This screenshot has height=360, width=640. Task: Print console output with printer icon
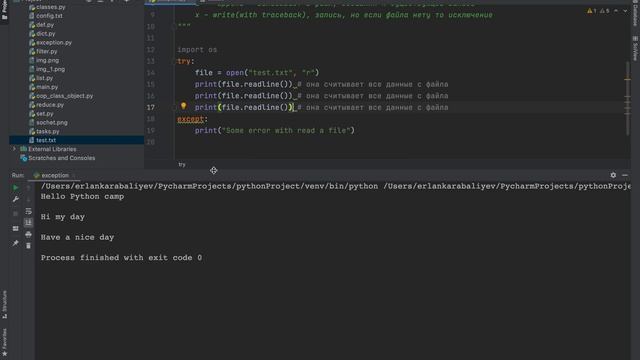tap(28, 234)
